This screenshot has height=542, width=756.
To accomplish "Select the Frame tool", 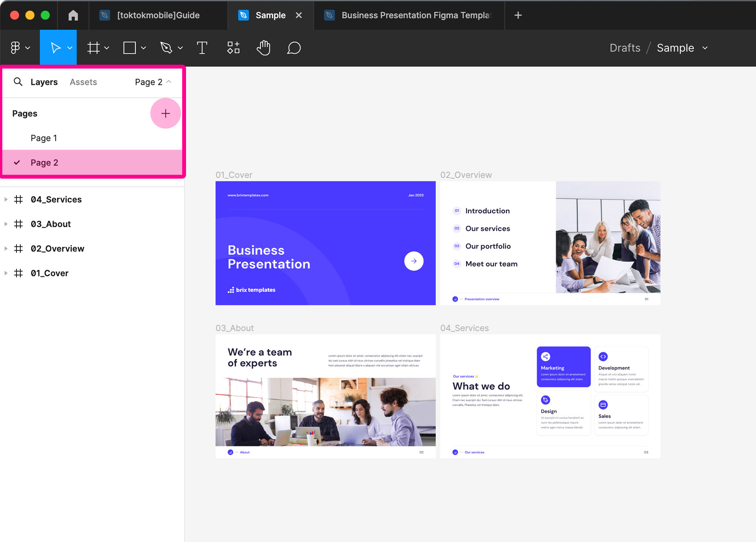I will [x=93, y=48].
